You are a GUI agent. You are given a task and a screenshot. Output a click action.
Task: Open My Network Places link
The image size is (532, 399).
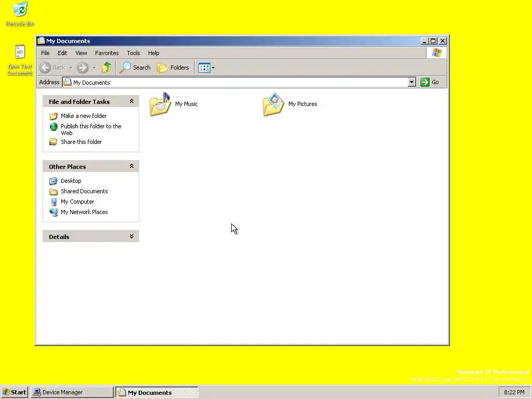point(84,212)
